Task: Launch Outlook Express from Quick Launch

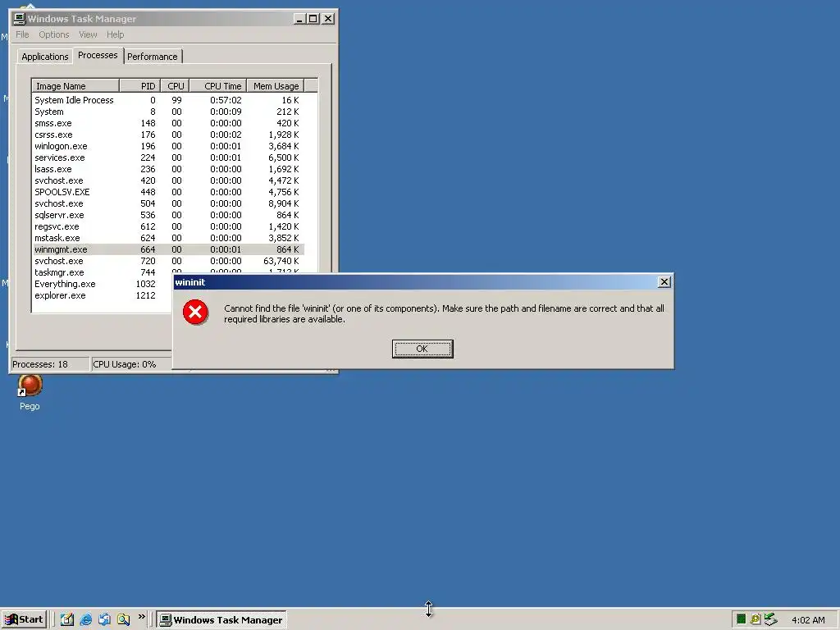Action: [104, 620]
